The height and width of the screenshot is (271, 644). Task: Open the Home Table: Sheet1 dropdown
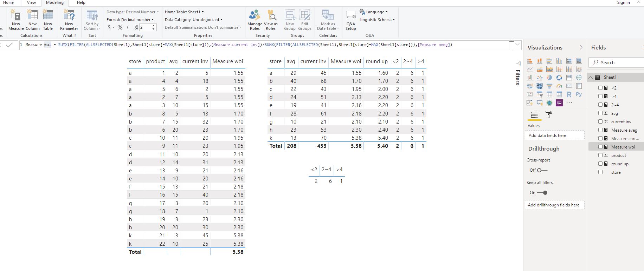184,12
